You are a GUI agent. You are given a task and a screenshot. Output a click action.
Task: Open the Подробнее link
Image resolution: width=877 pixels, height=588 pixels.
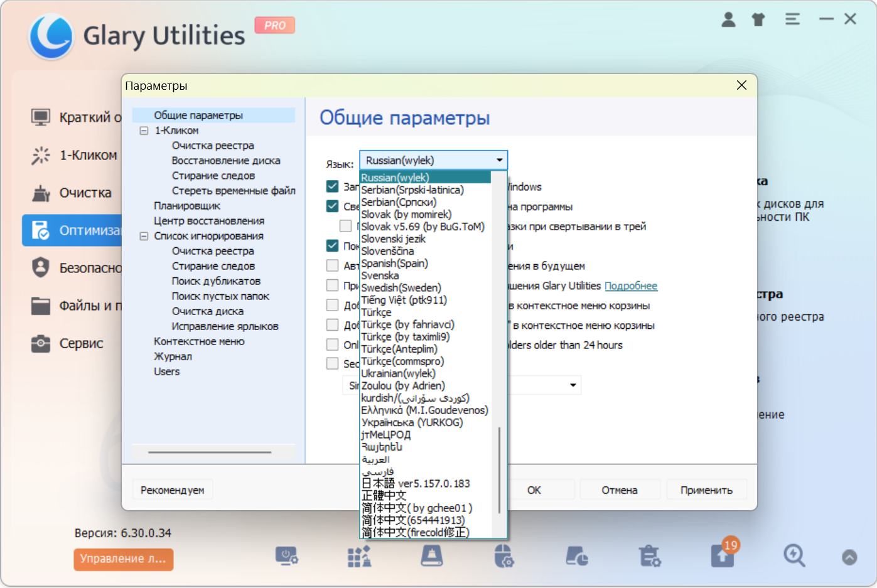pyautogui.click(x=631, y=286)
